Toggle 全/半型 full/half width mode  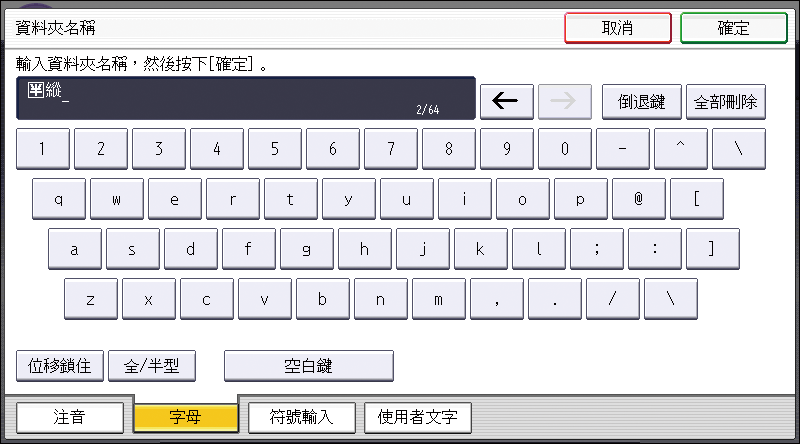[151, 366]
